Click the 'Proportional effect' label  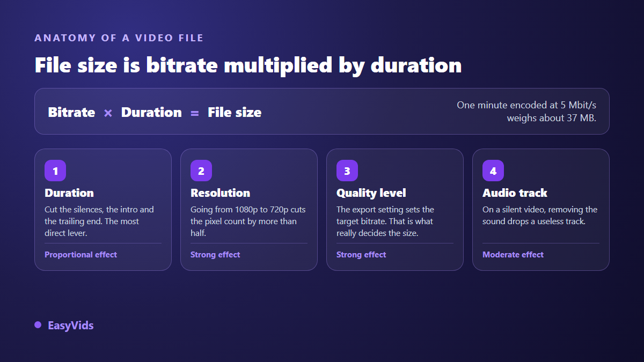click(x=80, y=255)
